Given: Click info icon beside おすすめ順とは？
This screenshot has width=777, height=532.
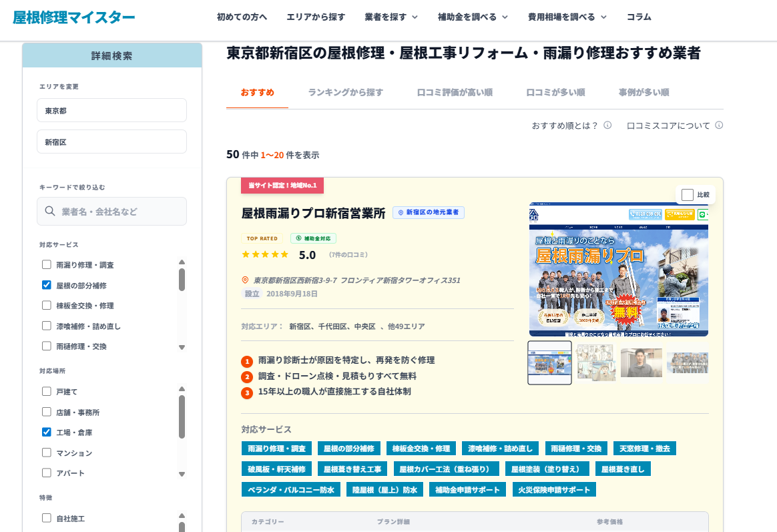Looking at the screenshot, I should (x=607, y=125).
